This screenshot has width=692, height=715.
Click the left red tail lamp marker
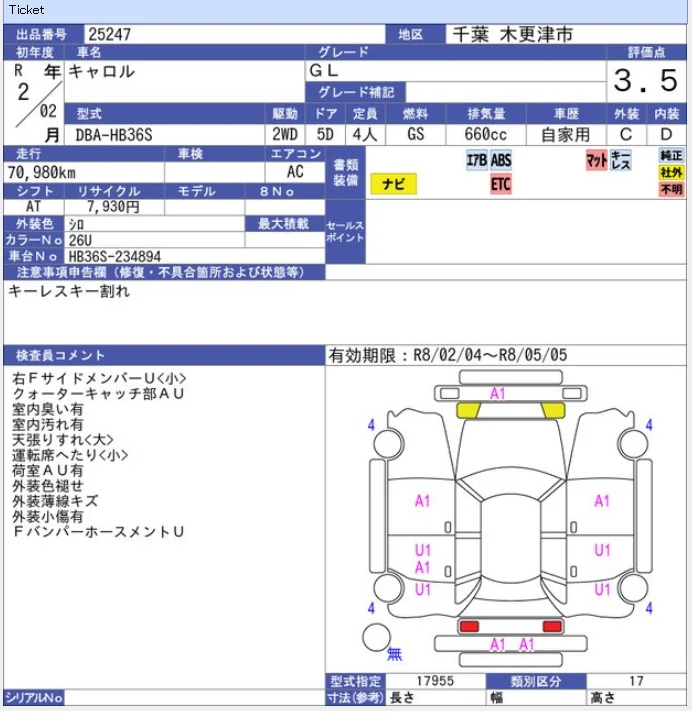[x=469, y=626]
